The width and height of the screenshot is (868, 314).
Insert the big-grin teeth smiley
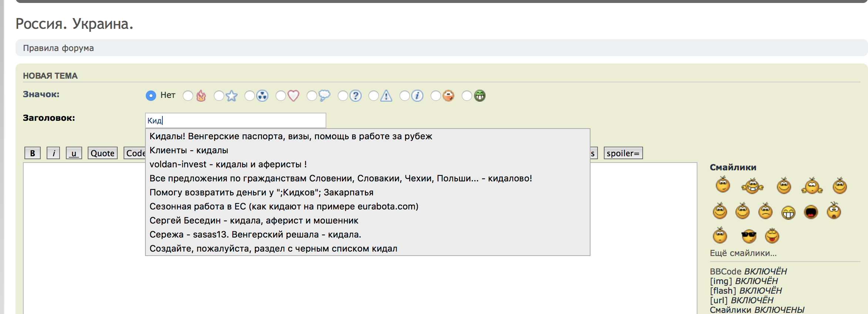[x=788, y=212]
